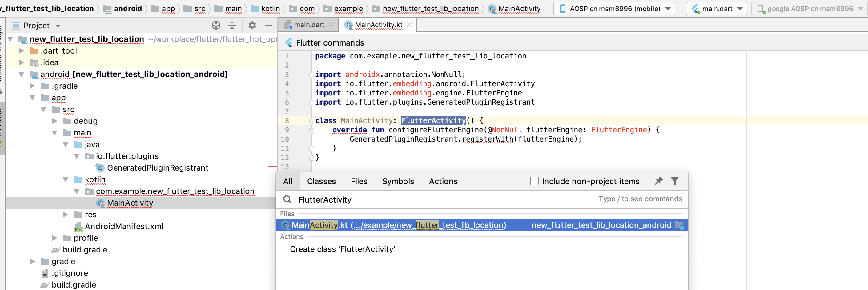Screen dimensions: 868x290
Task: Click the Kotlin class icon beside MainActivity
Action: point(100,203)
